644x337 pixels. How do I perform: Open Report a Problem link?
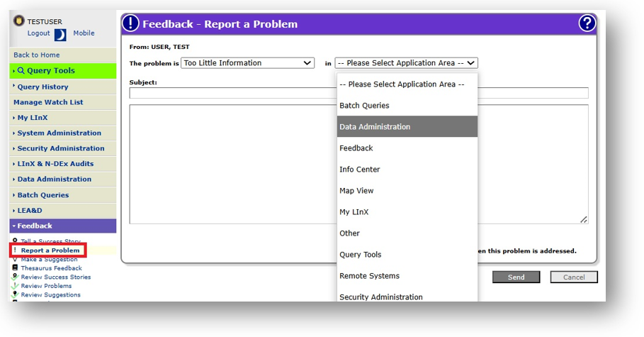[50, 250]
